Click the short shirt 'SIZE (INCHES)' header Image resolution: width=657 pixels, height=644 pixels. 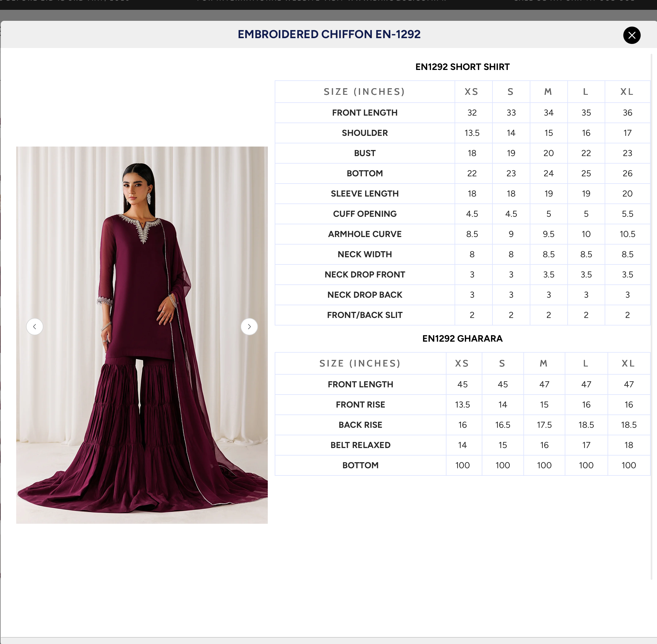tap(364, 92)
